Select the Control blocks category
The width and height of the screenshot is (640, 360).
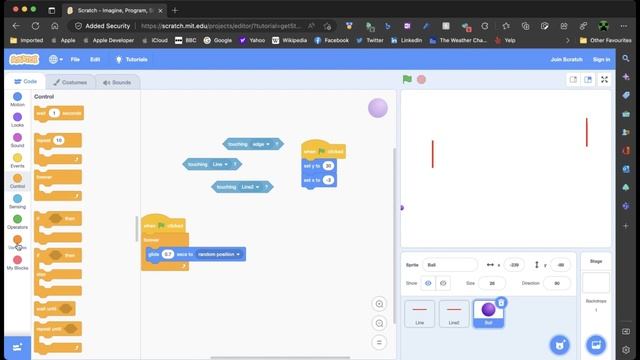click(17, 181)
